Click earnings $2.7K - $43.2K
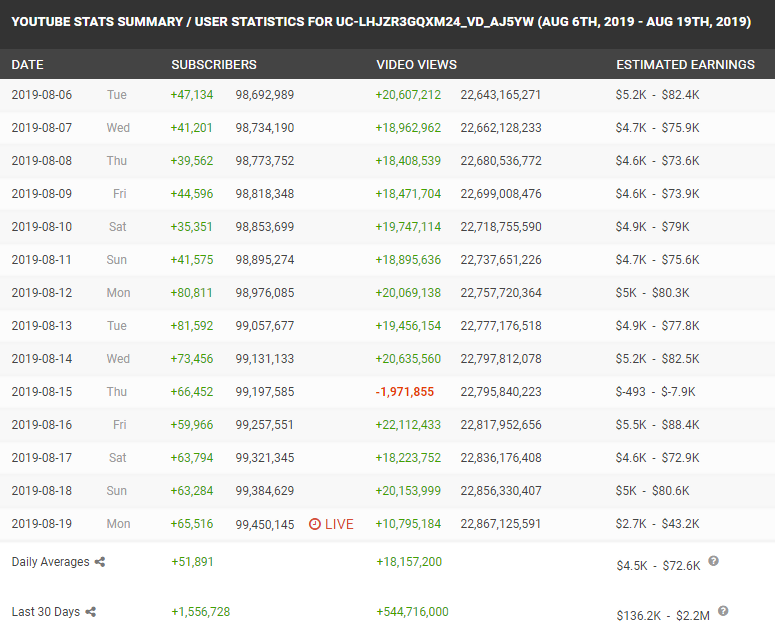Image resolution: width=775 pixels, height=638 pixels. click(x=657, y=524)
